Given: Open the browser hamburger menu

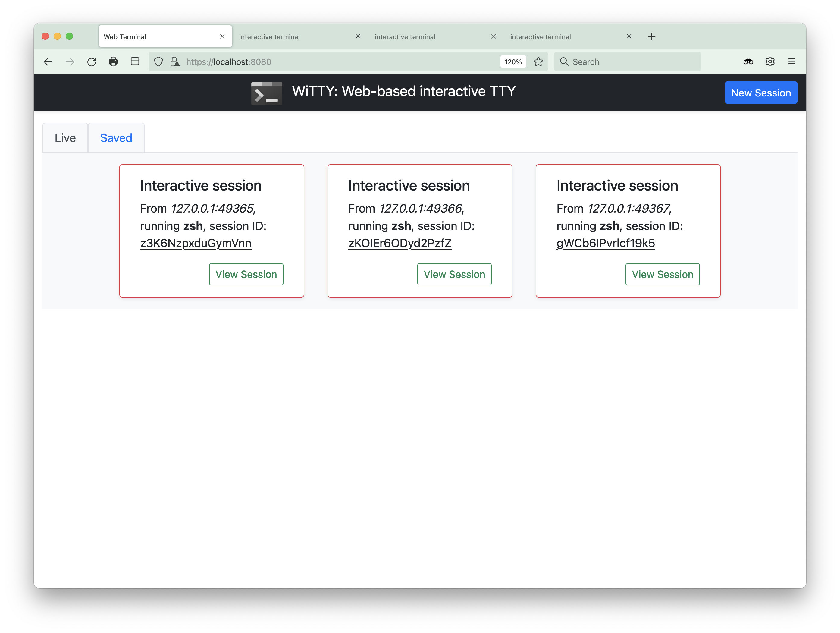Looking at the screenshot, I should coord(791,62).
